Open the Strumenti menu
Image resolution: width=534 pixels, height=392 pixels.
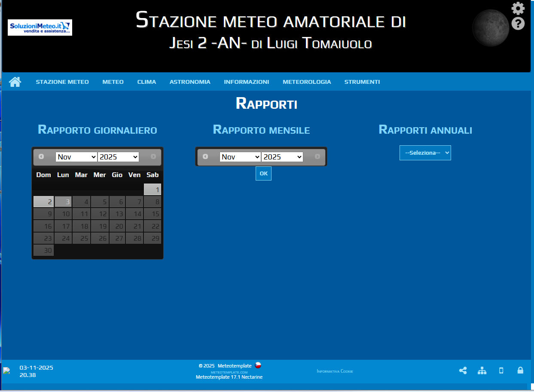click(362, 82)
